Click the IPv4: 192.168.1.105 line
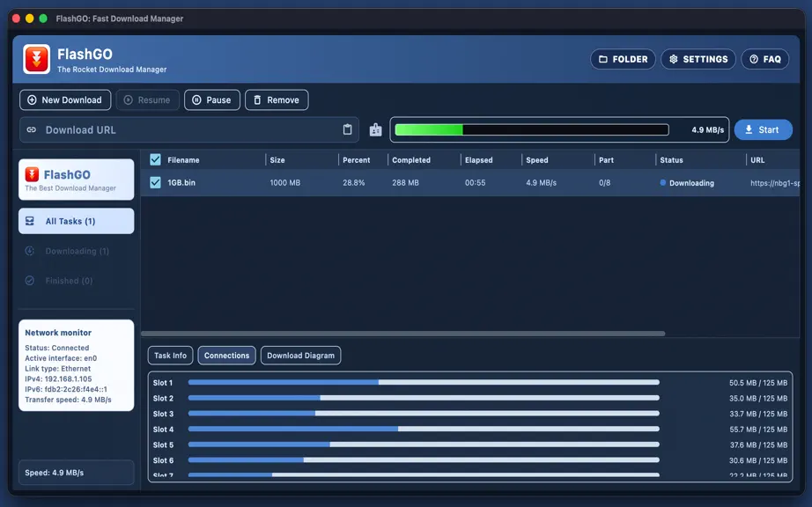The image size is (812, 507). point(58,378)
